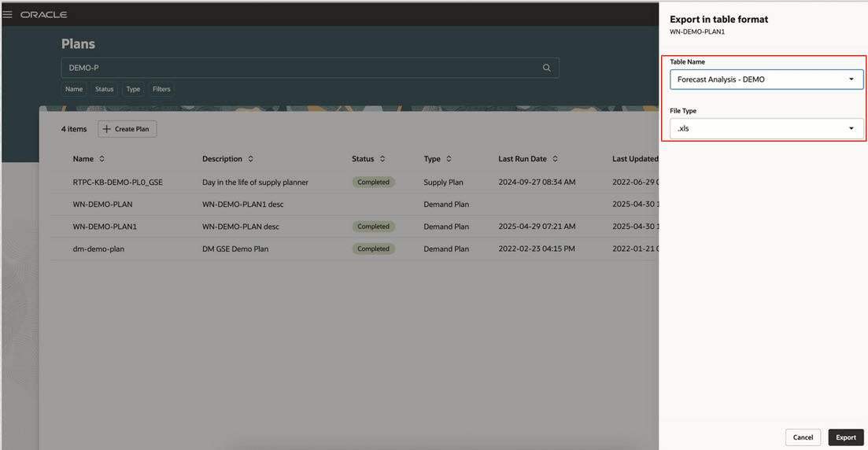Viewport: 868px width, 450px height.
Task: Click the search magnifier icon in Plans search
Action: pos(546,68)
